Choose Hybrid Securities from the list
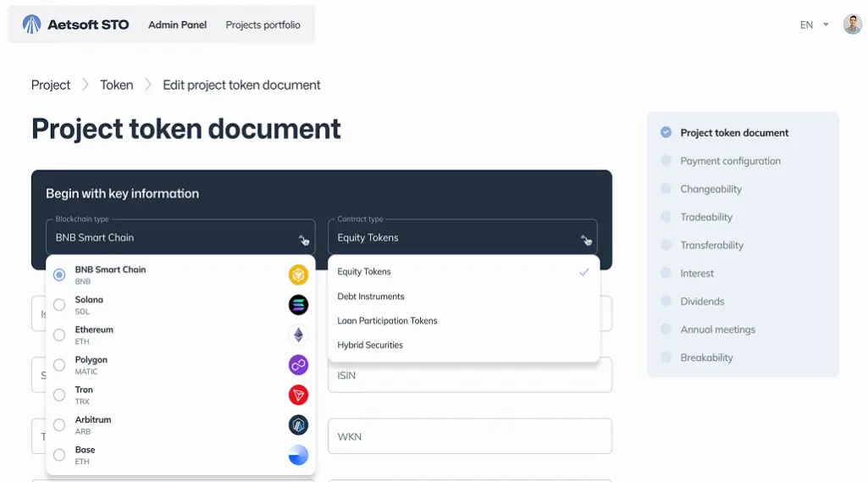The height and width of the screenshot is (482, 868). 370,345
